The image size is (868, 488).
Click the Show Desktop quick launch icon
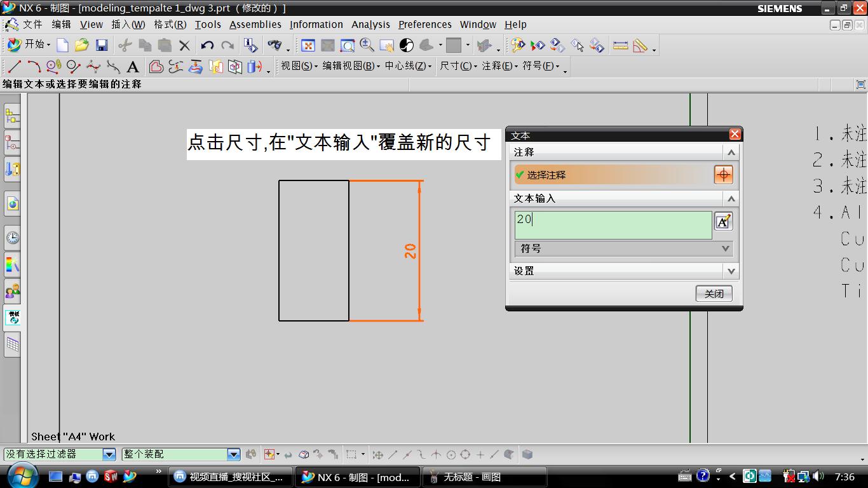[55, 476]
